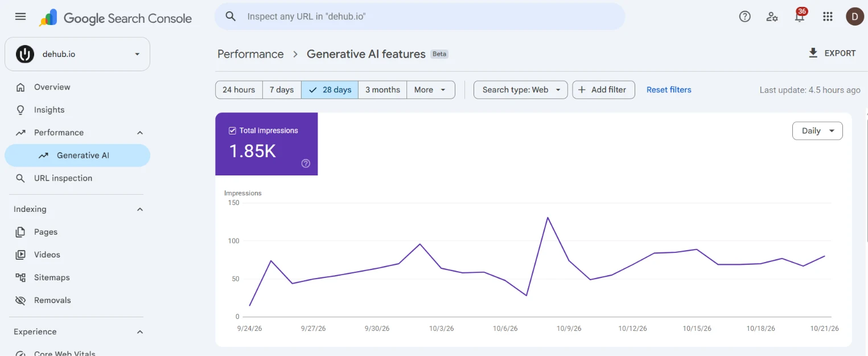Screen dimensions: 868x356
Task: Click the Insights lightbulb icon
Action: click(x=20, y=110)
